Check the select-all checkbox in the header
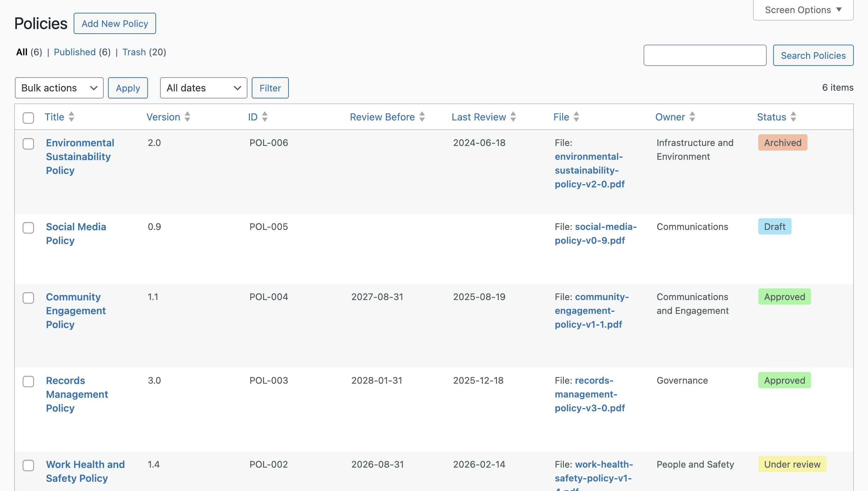This screenshot has height=491, width=868. pyautogui.click(x=28, y=118)
